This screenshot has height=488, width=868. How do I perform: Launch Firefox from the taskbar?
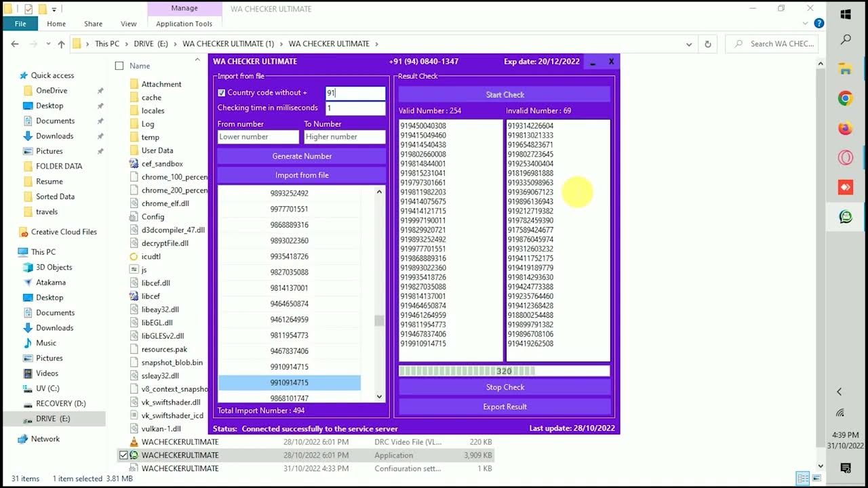tap(846, 128)
